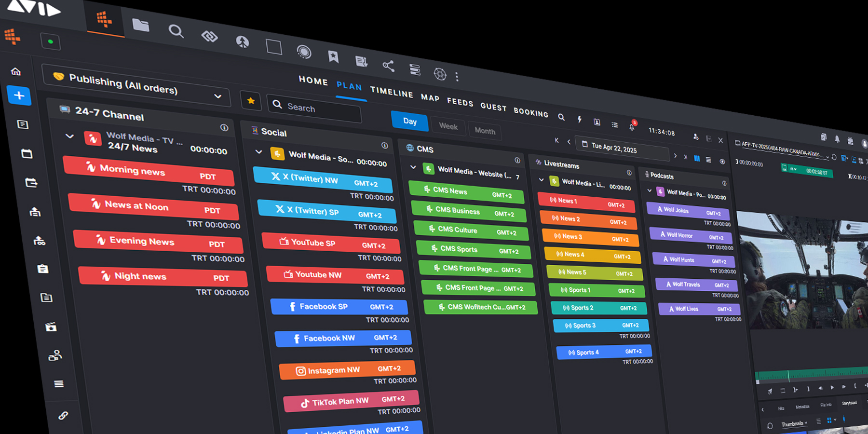
Task: Switch to the MAP tab
Action: click(430, 97)
